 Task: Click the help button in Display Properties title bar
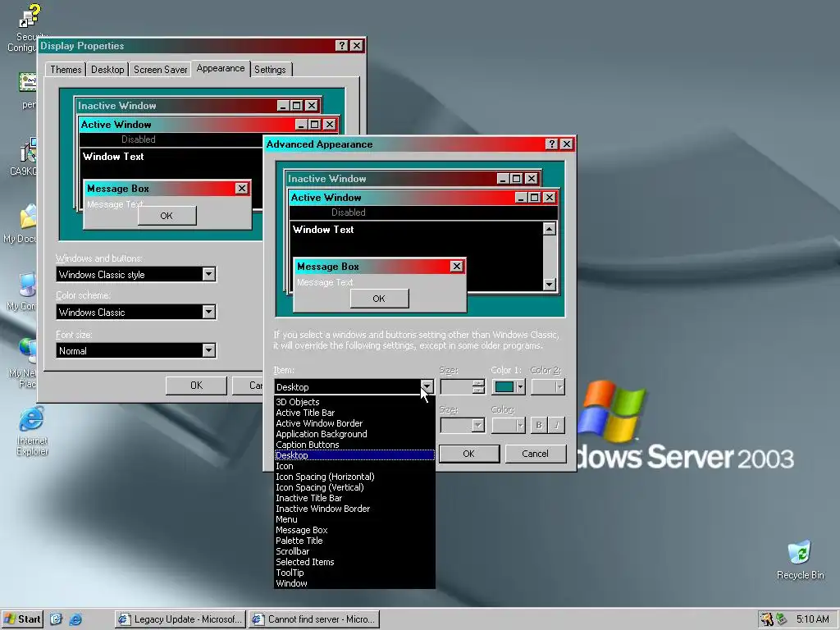point(342,46)
